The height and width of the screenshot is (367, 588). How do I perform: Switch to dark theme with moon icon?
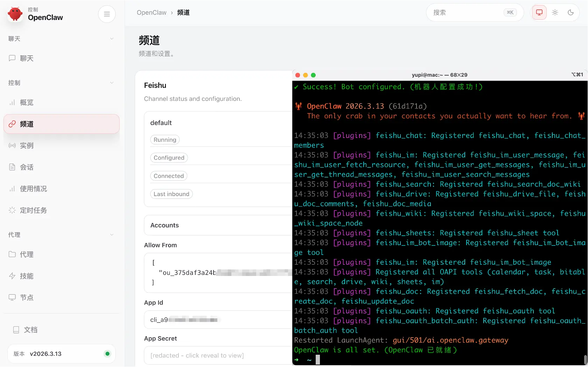pos(571,13)
